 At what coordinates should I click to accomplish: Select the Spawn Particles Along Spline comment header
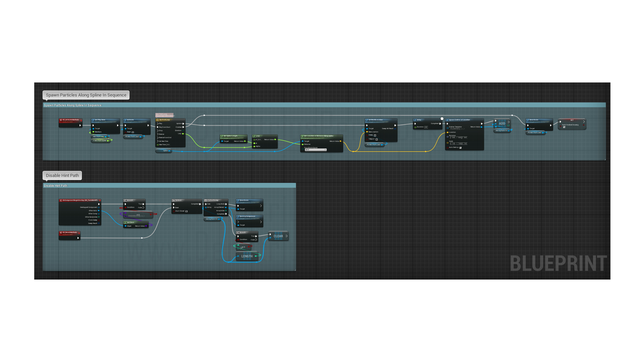[x=324, y=105]
